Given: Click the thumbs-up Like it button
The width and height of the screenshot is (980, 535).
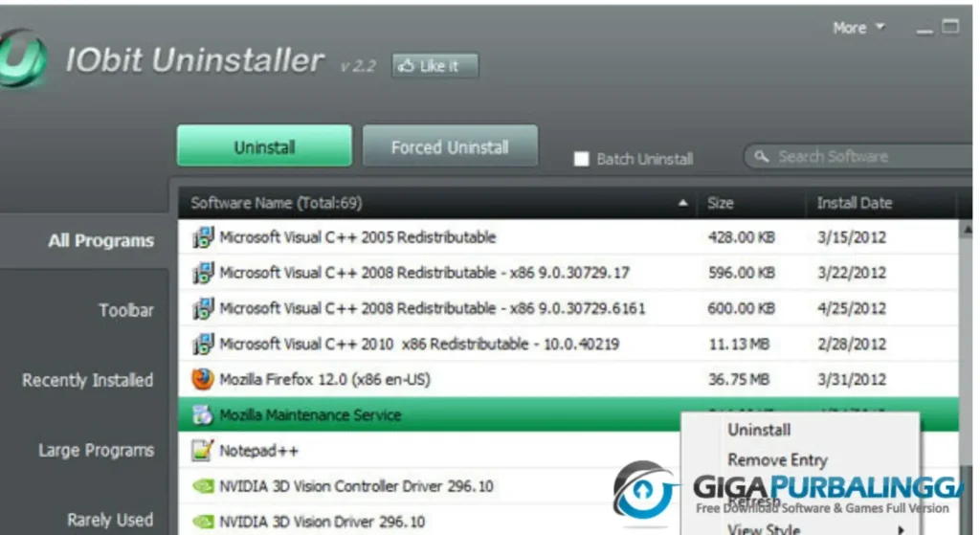Looking at the screenshot, I should click(435, 66).
